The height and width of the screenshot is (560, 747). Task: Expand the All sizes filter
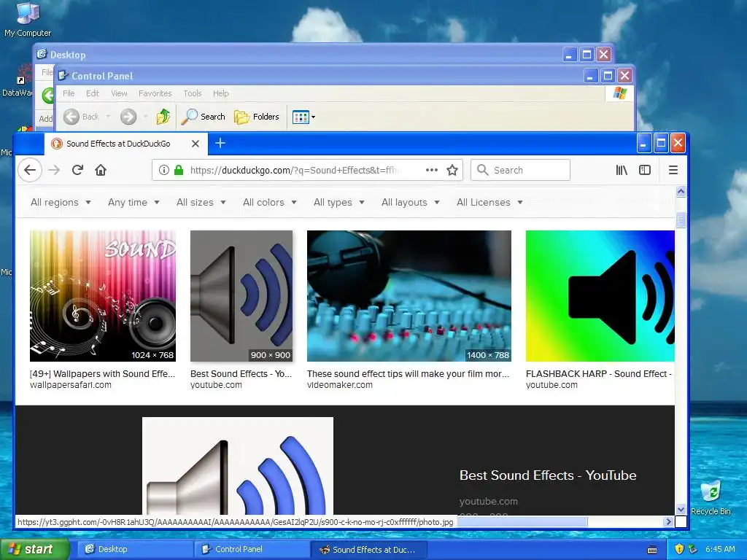(201, 203)
